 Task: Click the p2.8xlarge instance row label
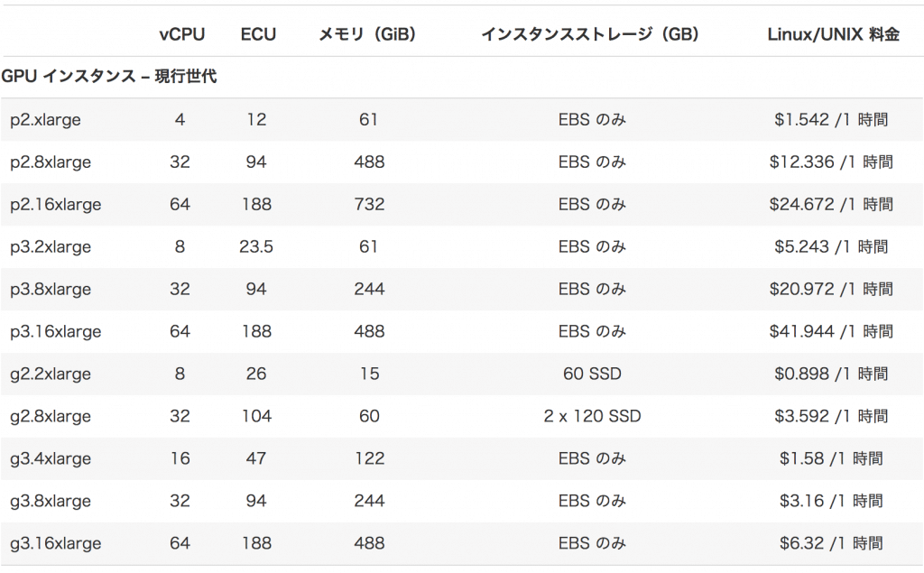point(51,162)
